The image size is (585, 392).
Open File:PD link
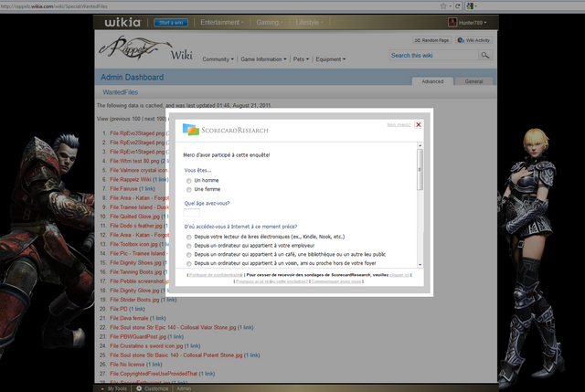[119, 309]
